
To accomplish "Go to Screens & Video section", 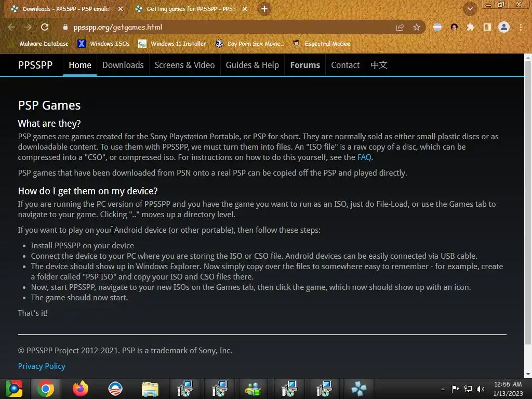I will tap(184, 65).
